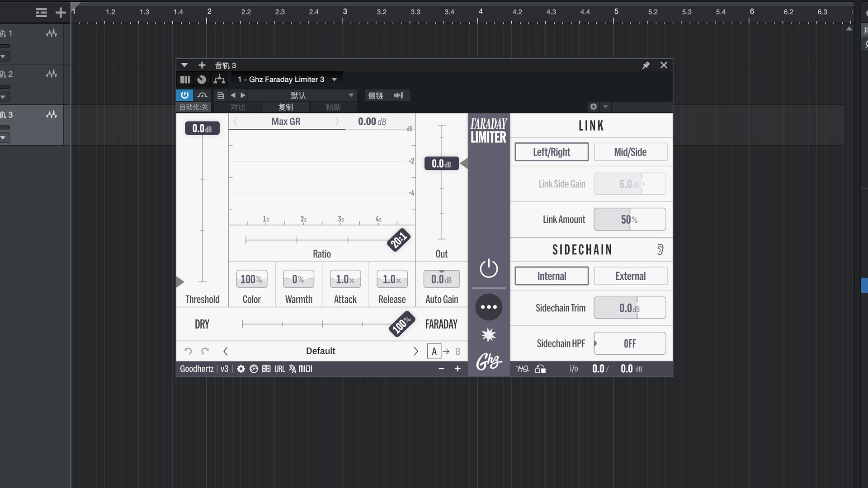
Task: Toggle the plugin bypass power button
Action: pos(184,95)
